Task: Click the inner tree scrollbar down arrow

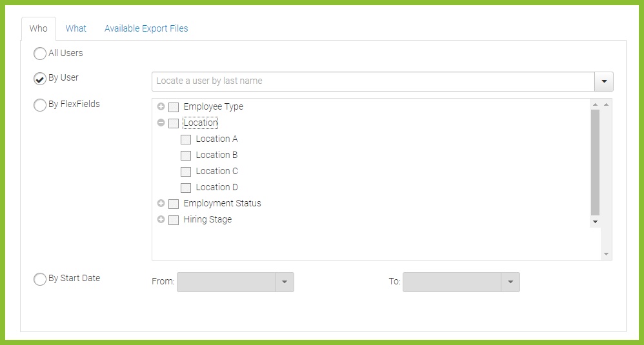Action: pyautogui.click(x=595, y=222)
